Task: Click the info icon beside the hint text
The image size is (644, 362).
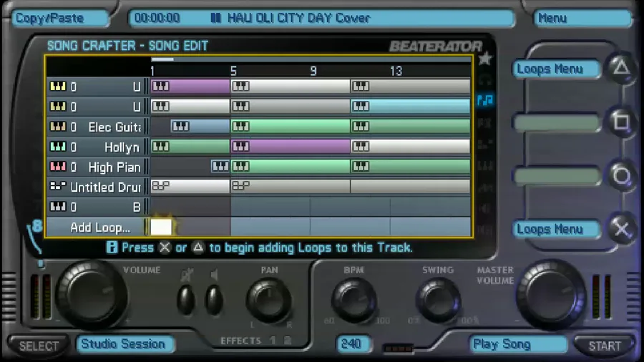Action: point(112,248)
